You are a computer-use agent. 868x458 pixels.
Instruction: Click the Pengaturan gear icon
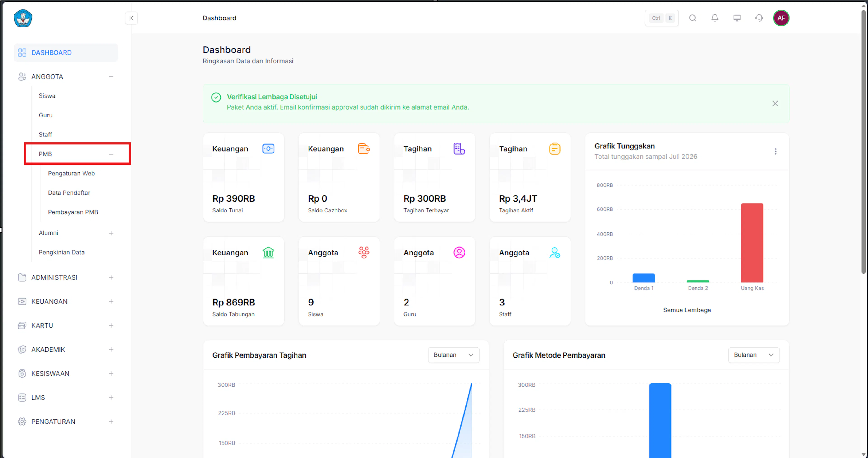point(22,421)
